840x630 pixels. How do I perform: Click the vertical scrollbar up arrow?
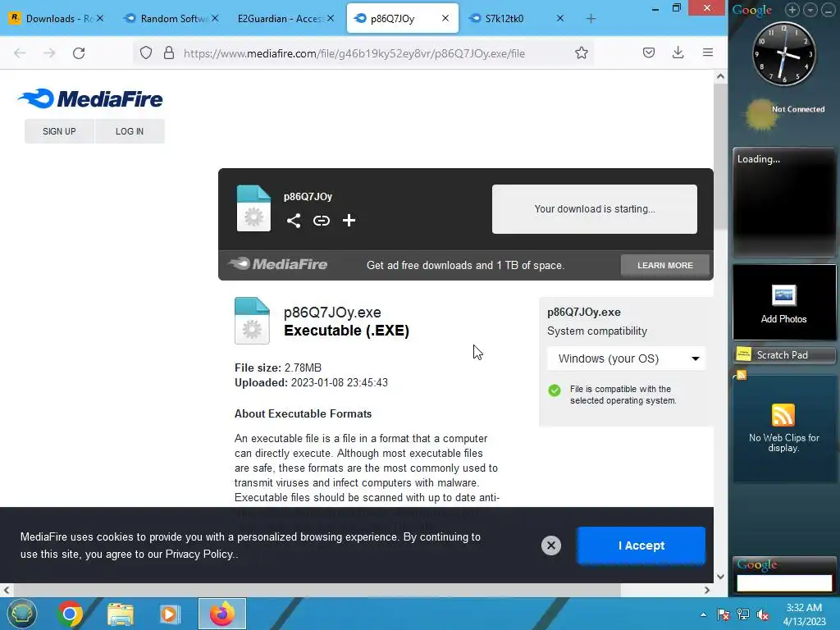click(720, 76)
